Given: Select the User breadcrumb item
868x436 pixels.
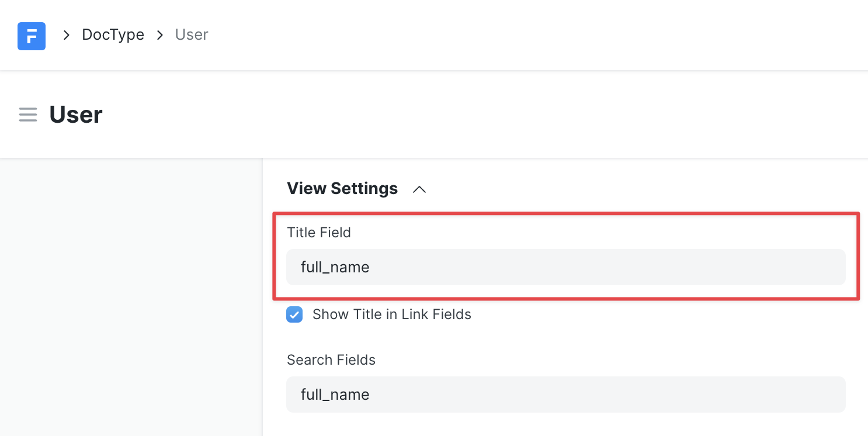Looking at the screenshot, I should [192, 35].
